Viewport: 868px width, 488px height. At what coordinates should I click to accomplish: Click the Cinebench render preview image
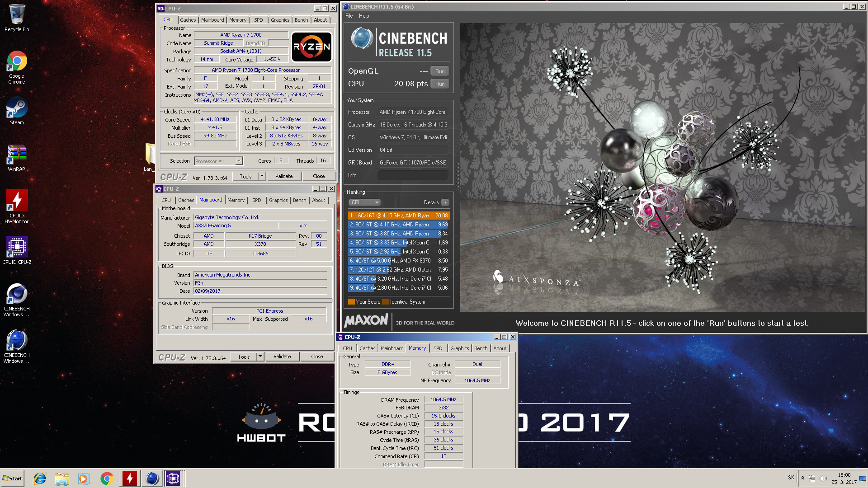(662, 167)
